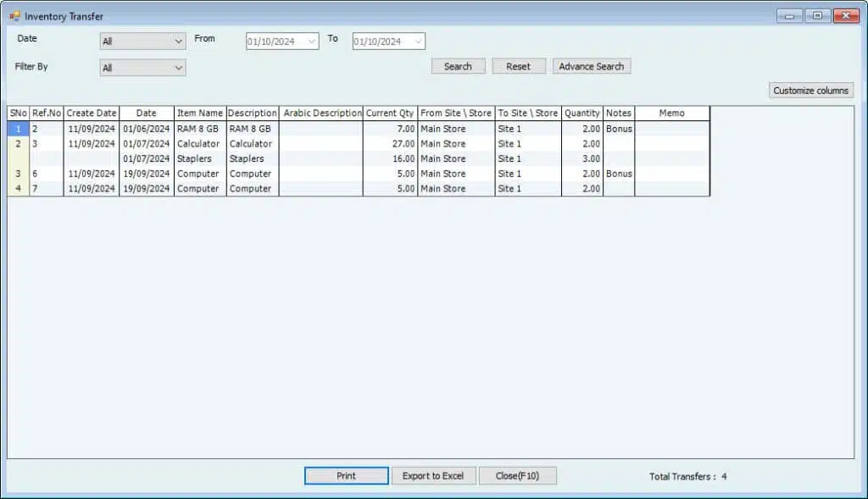Click the Calculator item name cell
Image resolution: width=868 pixels, height=499 pixels.
pyautogui.click(x=200, y=144)
